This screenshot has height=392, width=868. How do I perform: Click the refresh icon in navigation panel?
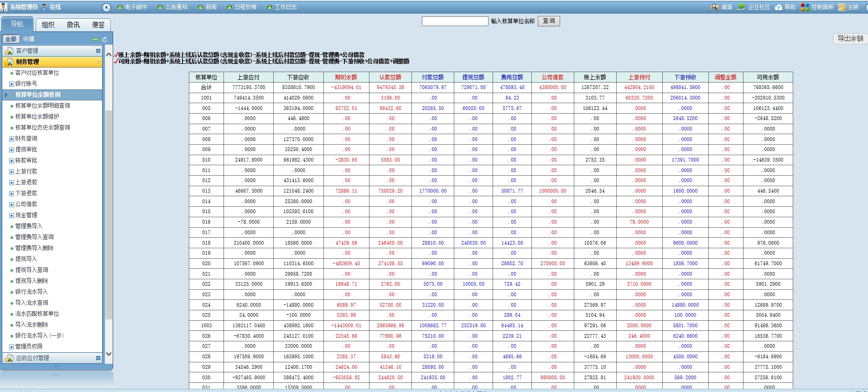[104, 39]
